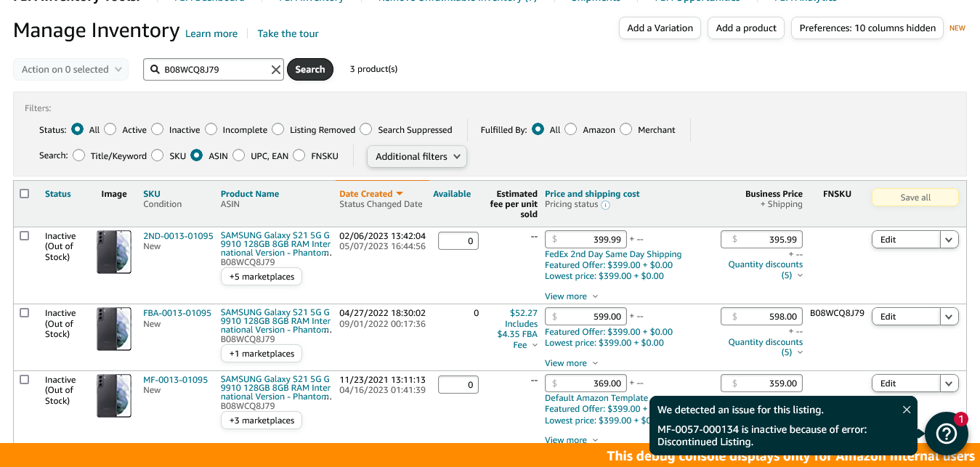This screenshot has height=467, width=980.
Task: Check the FBA-0013-01095 row checkbox
Action: click(25, 313)
